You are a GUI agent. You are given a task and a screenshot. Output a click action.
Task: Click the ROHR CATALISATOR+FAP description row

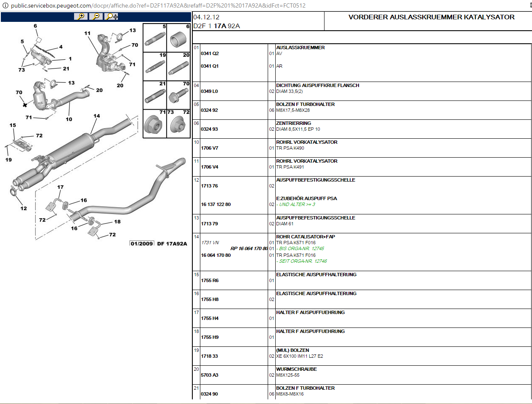[306, 237]
